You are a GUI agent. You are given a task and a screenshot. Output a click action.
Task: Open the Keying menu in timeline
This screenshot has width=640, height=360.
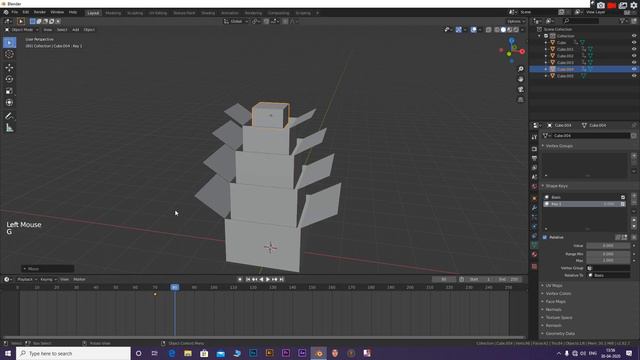pos(48,280)
